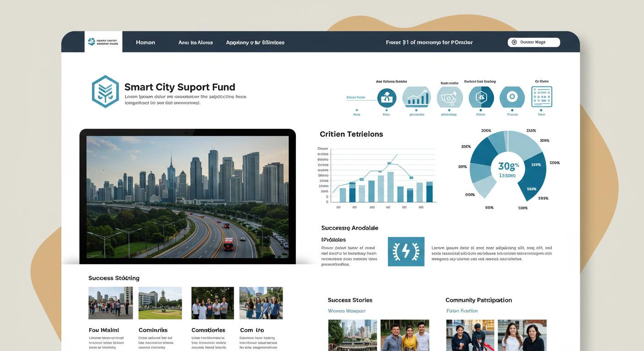
Task: Open the header link right of center
Action: click(429, 43)
